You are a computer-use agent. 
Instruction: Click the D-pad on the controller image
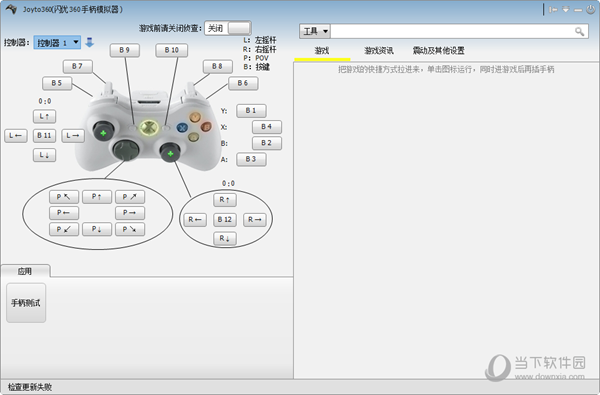(126, 150)
